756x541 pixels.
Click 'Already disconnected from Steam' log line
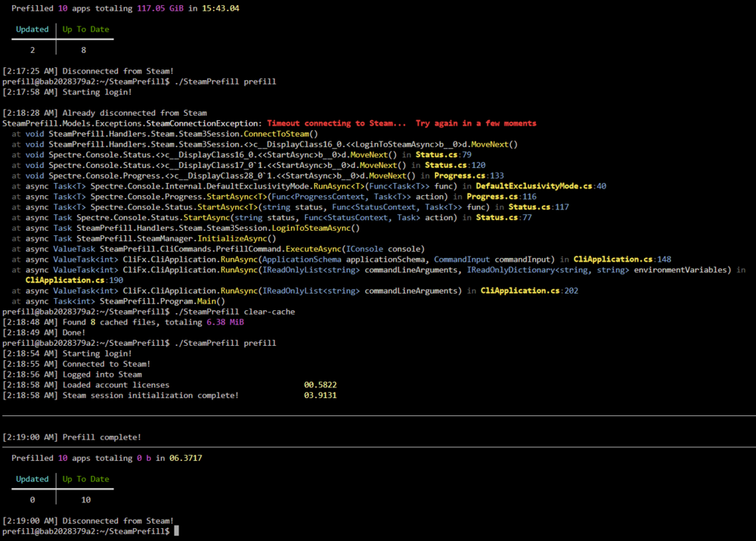pos(135,113)
